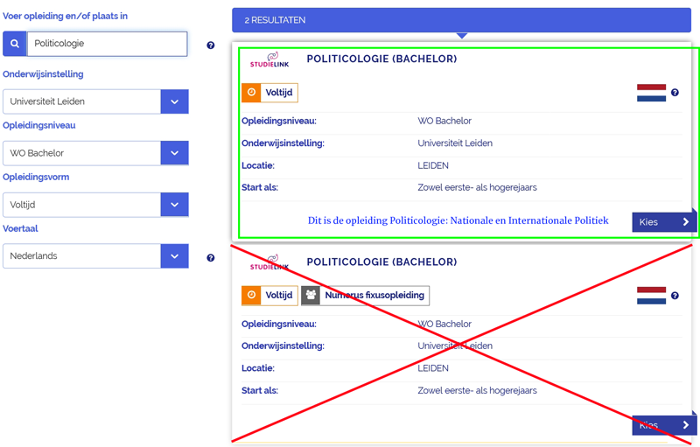
Task: Open help icon beside second result's flag
Action: pos(675,296)
